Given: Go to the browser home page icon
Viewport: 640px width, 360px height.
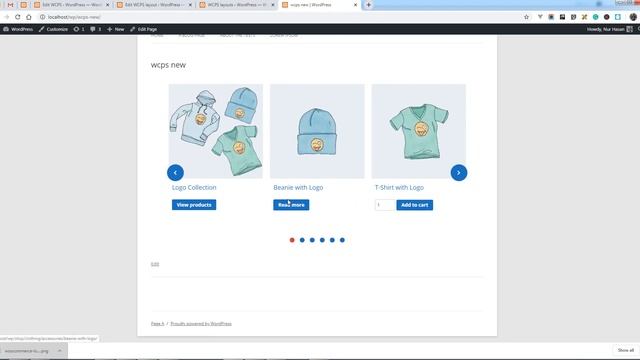Looking at the screenshot, I should click(29, 17).
